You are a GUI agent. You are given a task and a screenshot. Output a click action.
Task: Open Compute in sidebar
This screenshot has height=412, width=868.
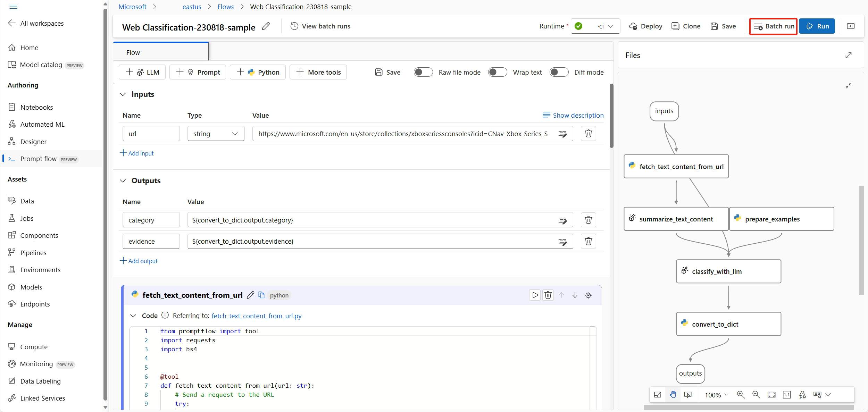pos(34,347)
